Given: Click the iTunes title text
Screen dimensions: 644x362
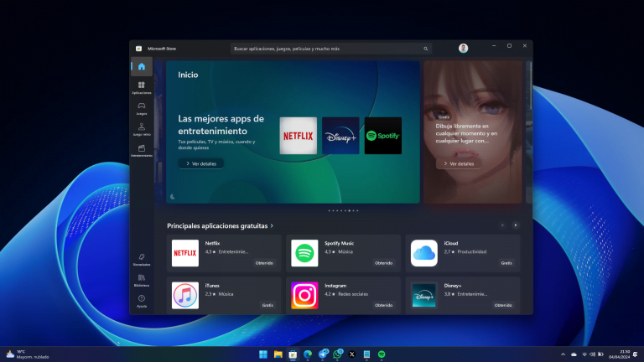Looking at the screenshot, I should (212, 286).
